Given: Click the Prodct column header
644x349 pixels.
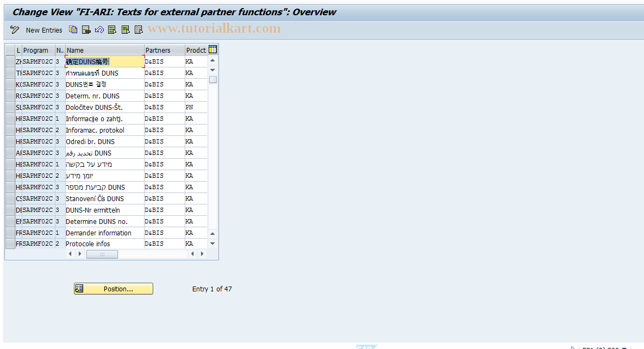Looking at the screenshot, I should click(x=196, y=50).
